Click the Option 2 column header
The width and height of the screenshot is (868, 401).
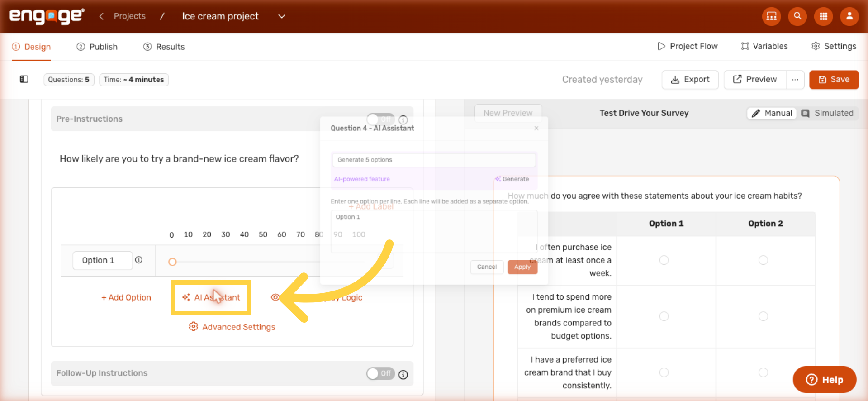(x=765, y=224)
